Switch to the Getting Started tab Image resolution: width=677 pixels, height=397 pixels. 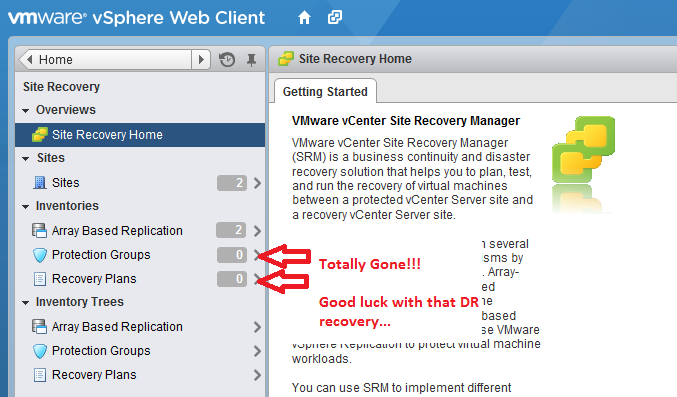click(325, 91)
